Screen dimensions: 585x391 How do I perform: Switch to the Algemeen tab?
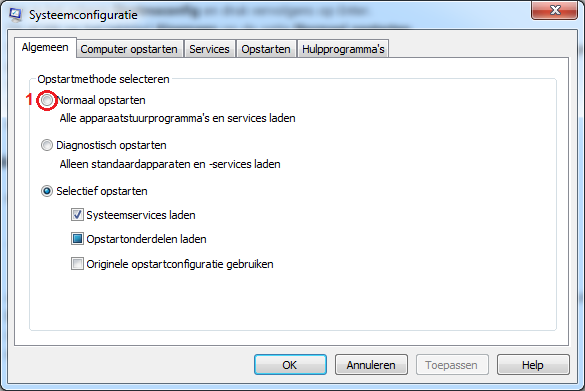pos(45,48)
